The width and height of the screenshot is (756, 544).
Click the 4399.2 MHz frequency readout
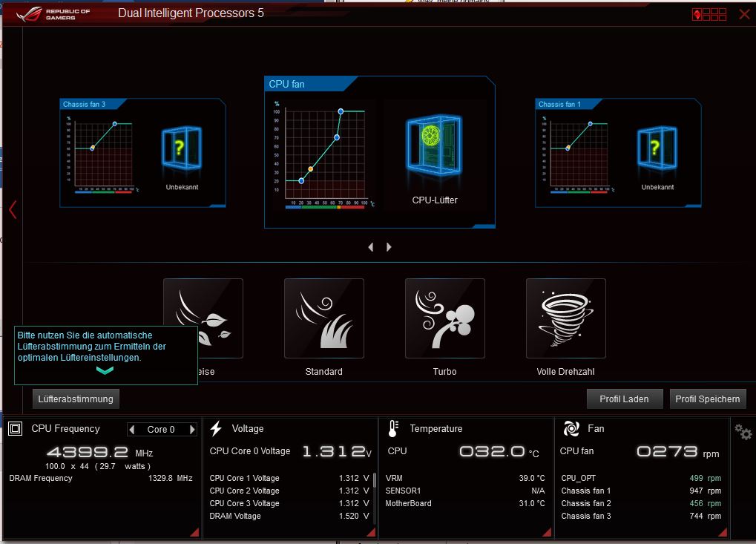click(100, 453)
